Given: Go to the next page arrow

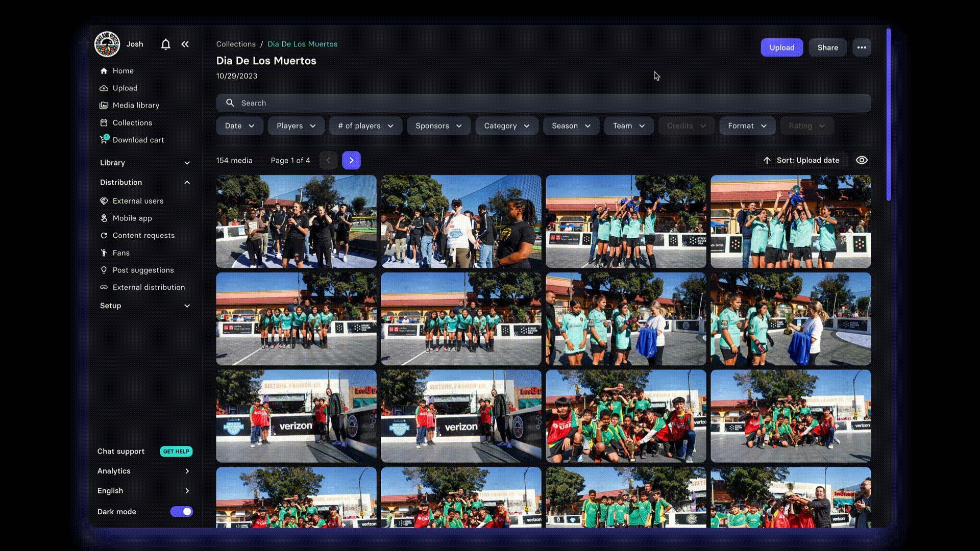Looking at the screenshot, I should coord(351,160).
